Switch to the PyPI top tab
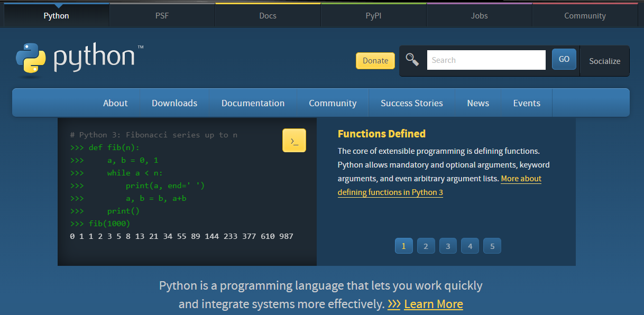Image resolution: width=644 pixels, height=315 pixels. click(373, 15)
